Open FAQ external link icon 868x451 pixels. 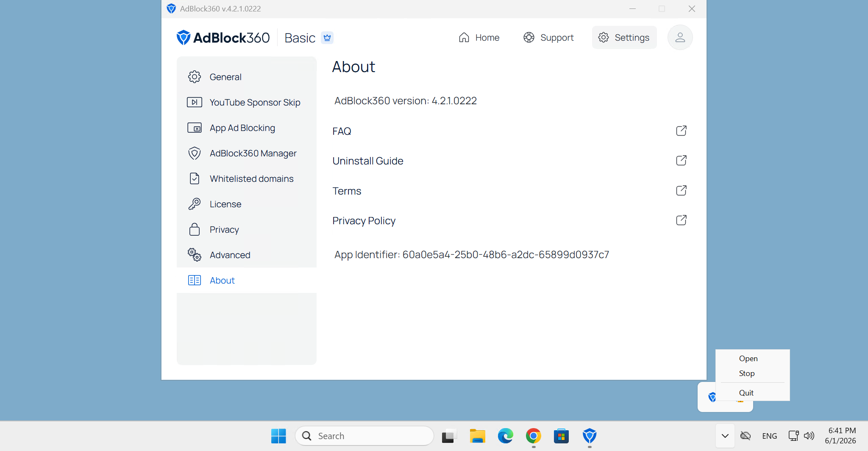pos(681,131)
